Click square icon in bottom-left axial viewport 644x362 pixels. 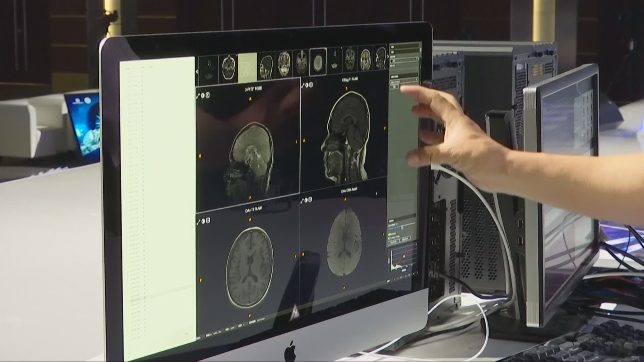pos(208,220)
